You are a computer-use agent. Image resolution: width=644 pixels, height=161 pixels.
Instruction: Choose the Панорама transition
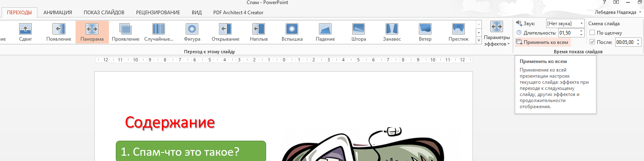click(92, 32)
